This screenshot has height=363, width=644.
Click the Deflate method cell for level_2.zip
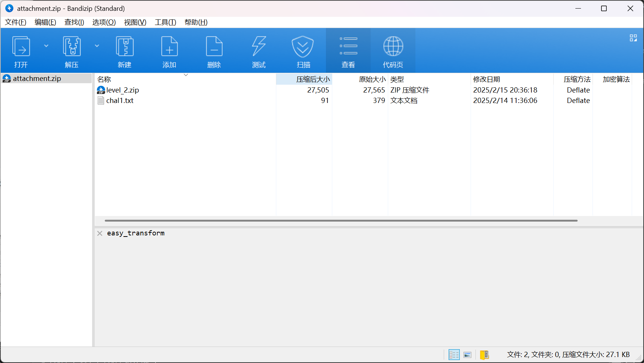[578, 90]
